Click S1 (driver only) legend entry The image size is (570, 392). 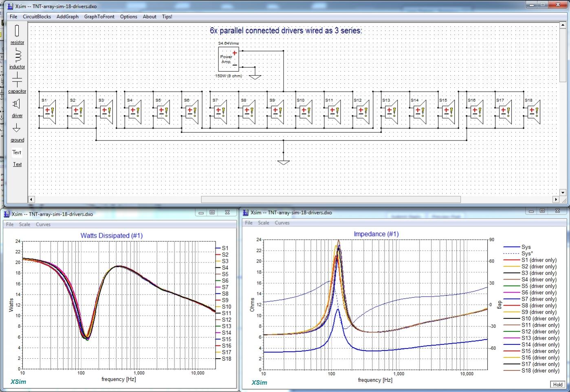[530, 260]
